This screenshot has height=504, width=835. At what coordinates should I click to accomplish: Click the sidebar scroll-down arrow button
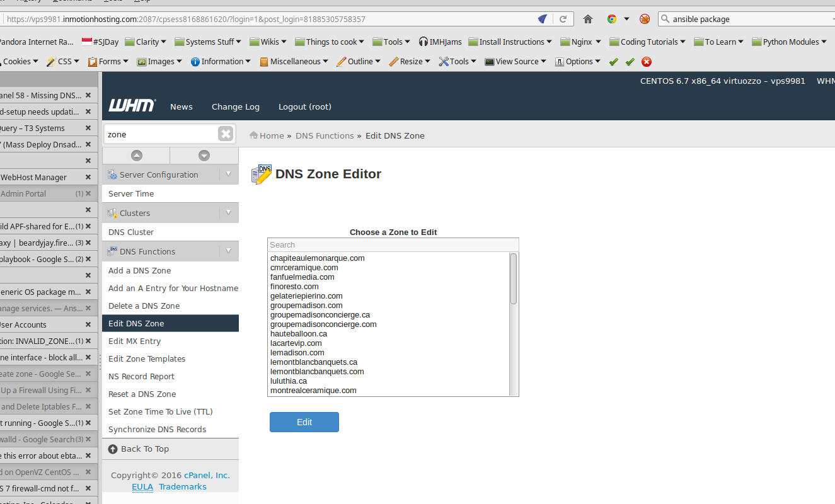[x=204, y=156]
